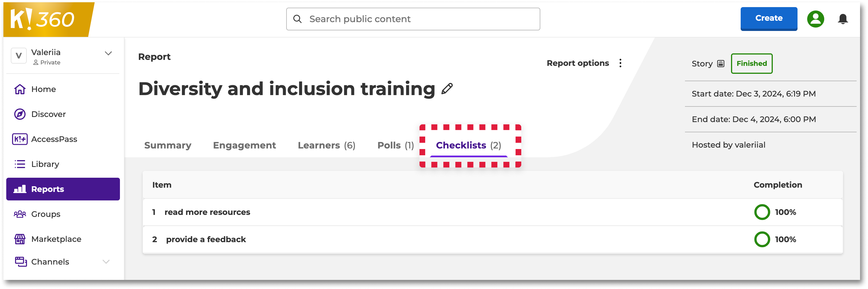Open the user profile avatar
This screenshot has width=868, height=289.
coord(815,19)
